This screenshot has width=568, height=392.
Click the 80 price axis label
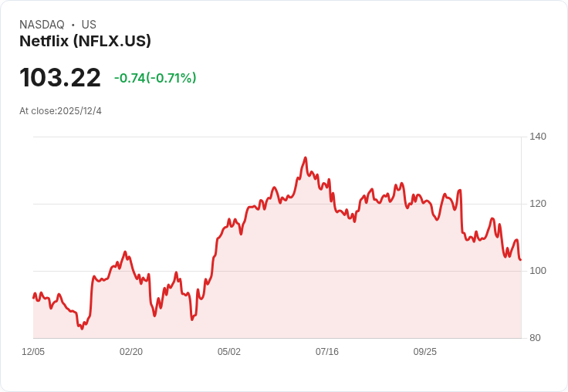tap(535, 338)
